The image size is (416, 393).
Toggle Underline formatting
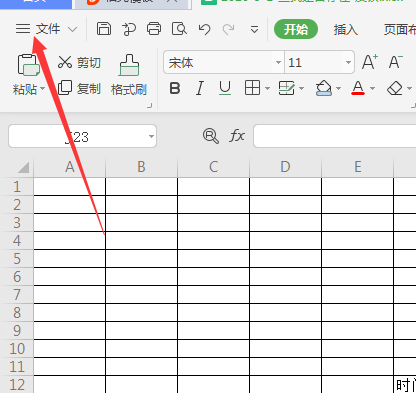[225, 89]
